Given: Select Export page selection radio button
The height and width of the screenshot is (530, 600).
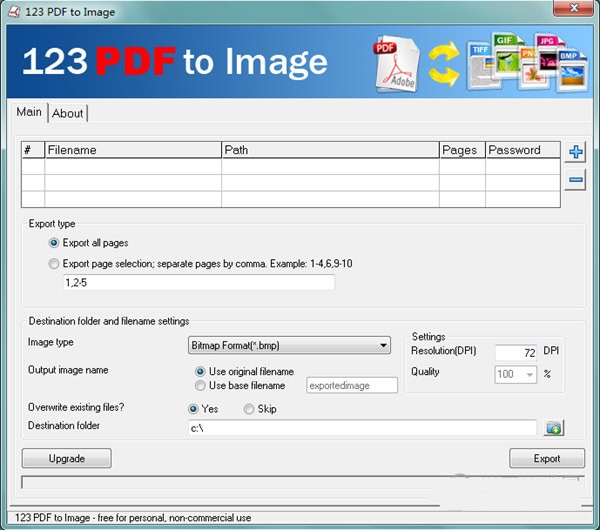Looking at the screenshot, I should [54, 264].
